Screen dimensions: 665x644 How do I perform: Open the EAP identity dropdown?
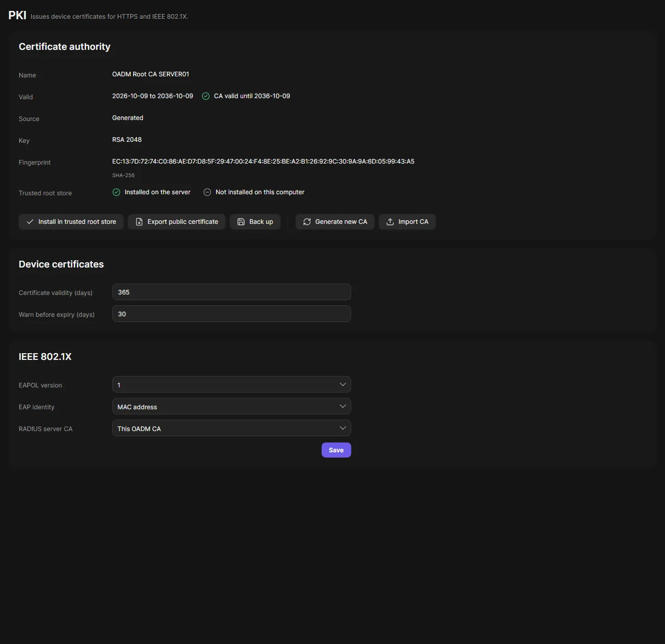[x=232, y=406]
